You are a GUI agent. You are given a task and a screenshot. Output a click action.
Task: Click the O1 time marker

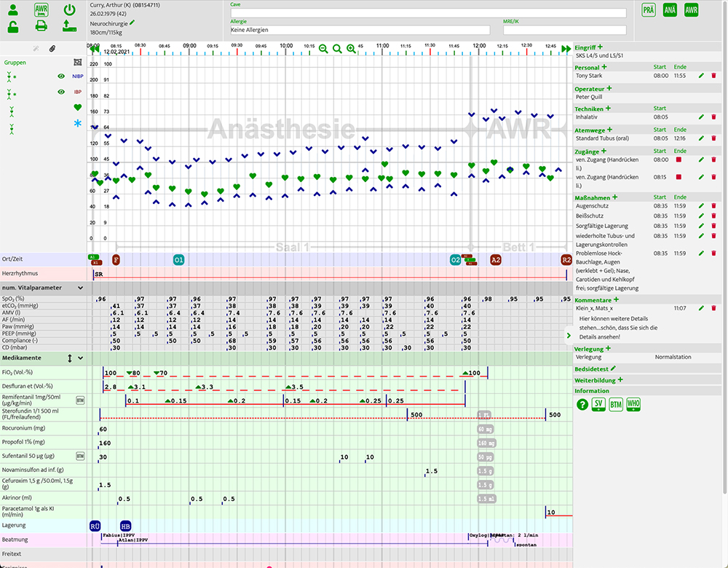(179, 260)
